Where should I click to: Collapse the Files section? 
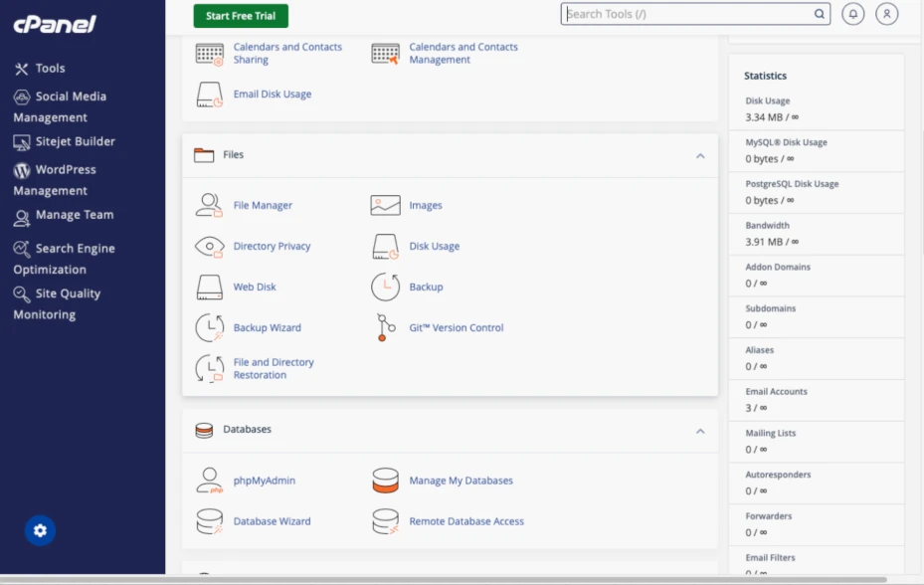(x=700, y=155)
